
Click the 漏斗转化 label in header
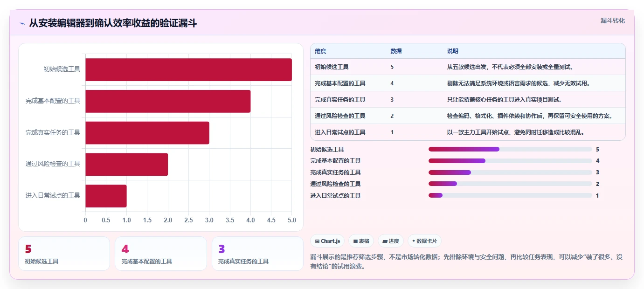pos(612,21)
